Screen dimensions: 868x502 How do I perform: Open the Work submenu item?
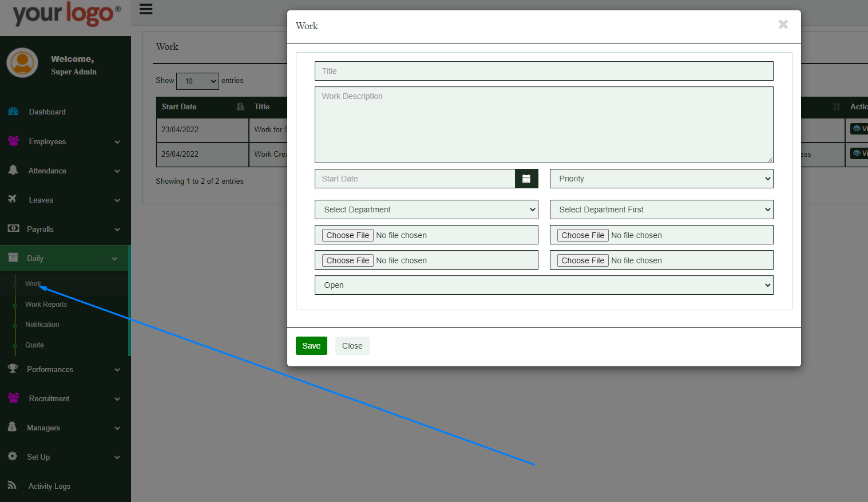pyautogui.click(x=33, y=284)
